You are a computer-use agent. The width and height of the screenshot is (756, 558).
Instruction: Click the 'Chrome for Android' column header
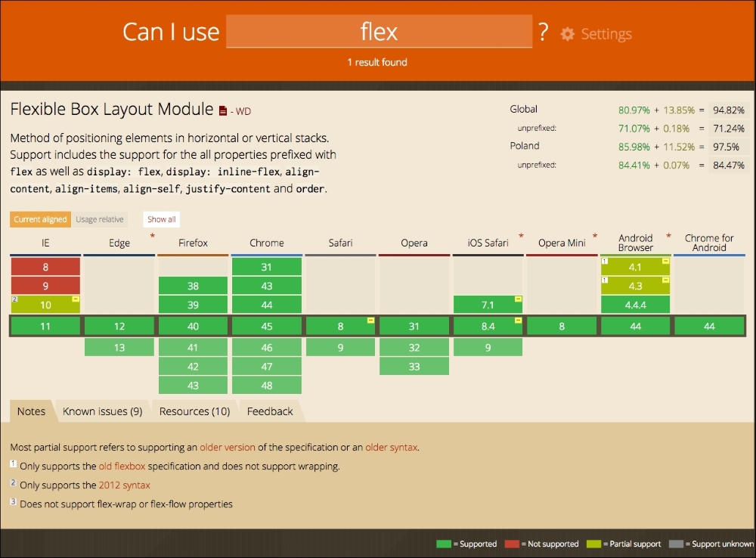click(709, 243)
